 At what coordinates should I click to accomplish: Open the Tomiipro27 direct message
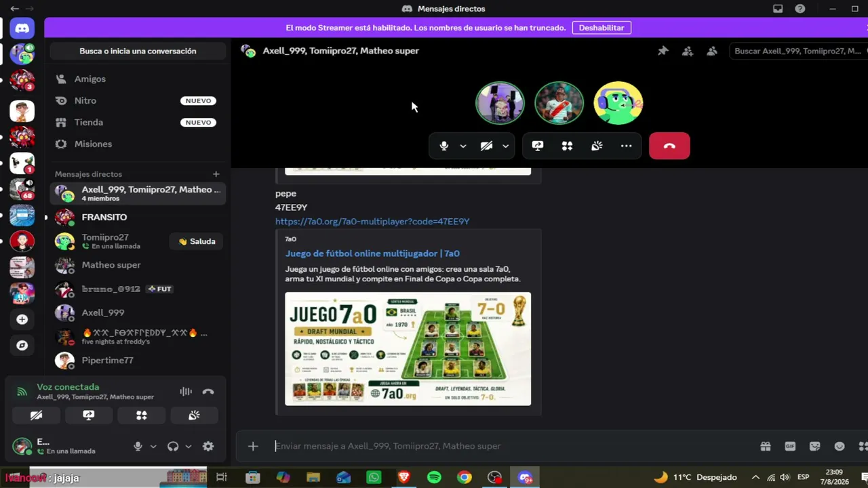coord(108,241)
